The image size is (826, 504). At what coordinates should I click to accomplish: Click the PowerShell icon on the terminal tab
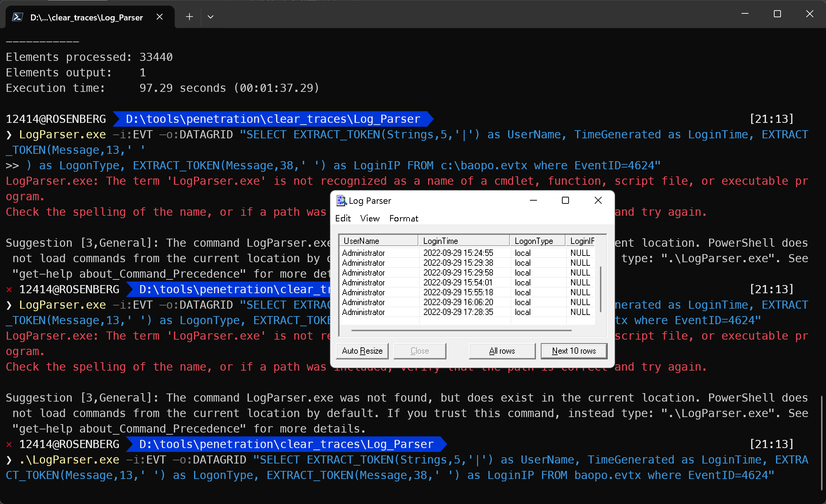[x=18, y=17]
